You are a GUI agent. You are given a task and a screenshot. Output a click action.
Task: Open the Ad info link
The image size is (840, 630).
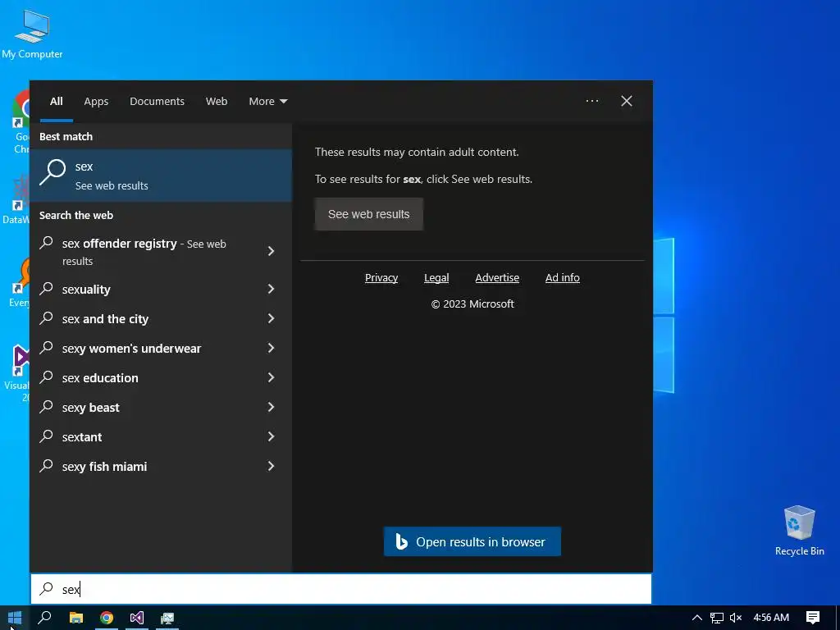pyautogui.click(x=563, y=277)
